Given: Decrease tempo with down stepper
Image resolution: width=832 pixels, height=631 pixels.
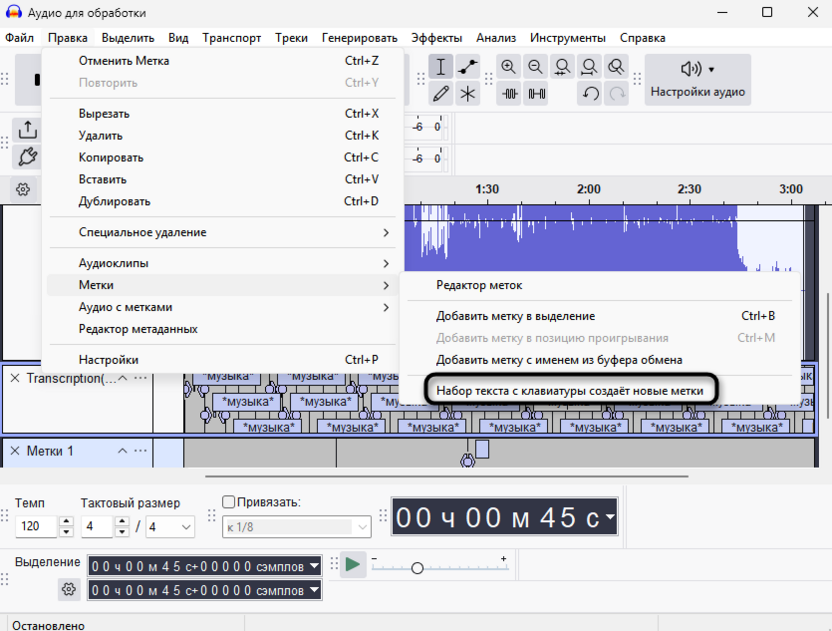Looking at the screenshot, I should click(x=66, y=532).
